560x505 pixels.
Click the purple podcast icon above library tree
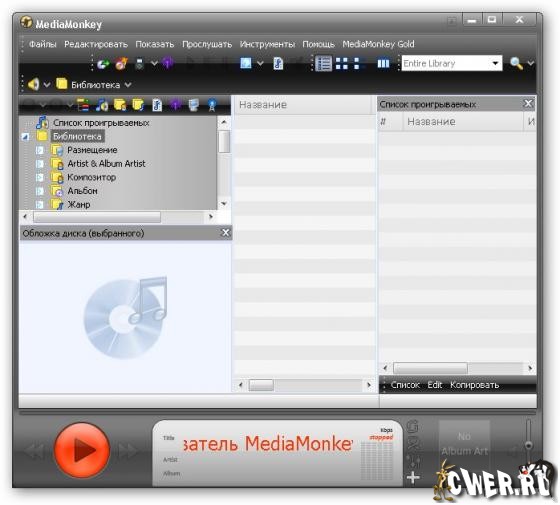pyautogui.click(x=175, y=105)
